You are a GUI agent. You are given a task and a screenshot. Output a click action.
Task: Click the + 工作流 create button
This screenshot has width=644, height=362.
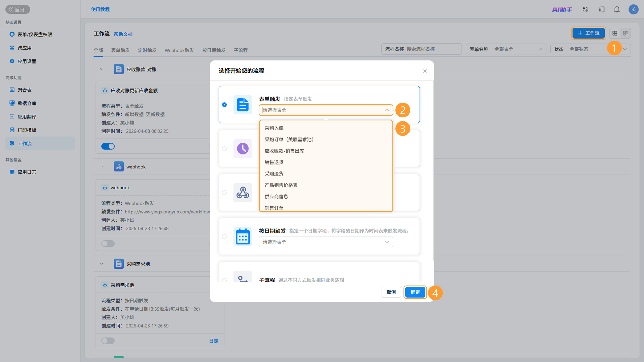tap(588, 33)
